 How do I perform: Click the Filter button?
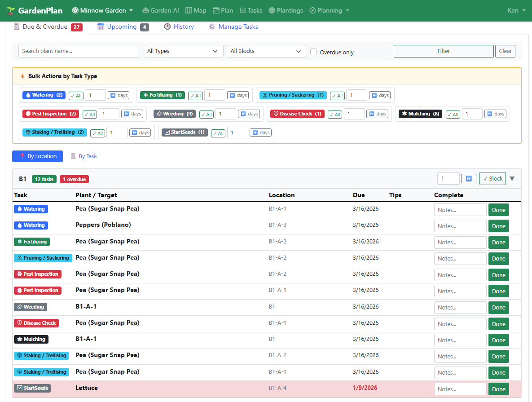click(443, 51)
